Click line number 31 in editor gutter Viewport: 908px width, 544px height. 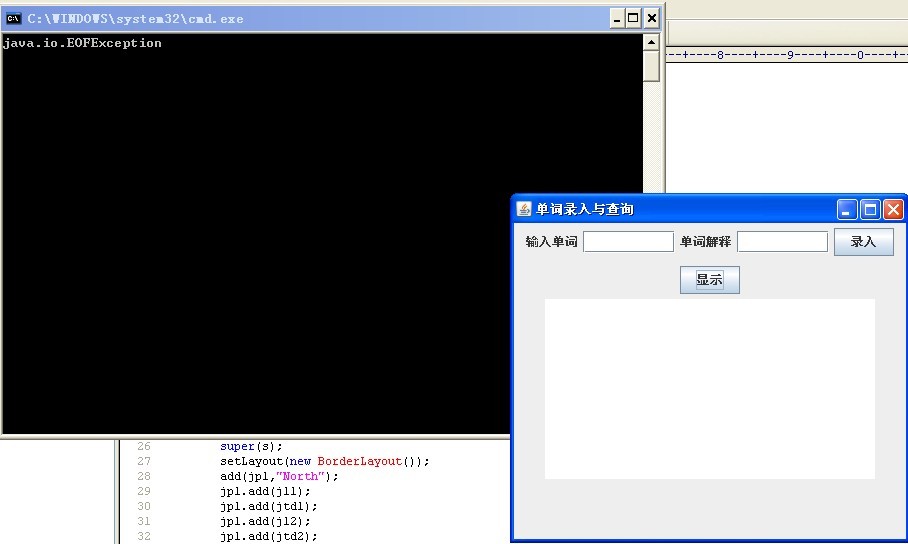click(144, 522)
